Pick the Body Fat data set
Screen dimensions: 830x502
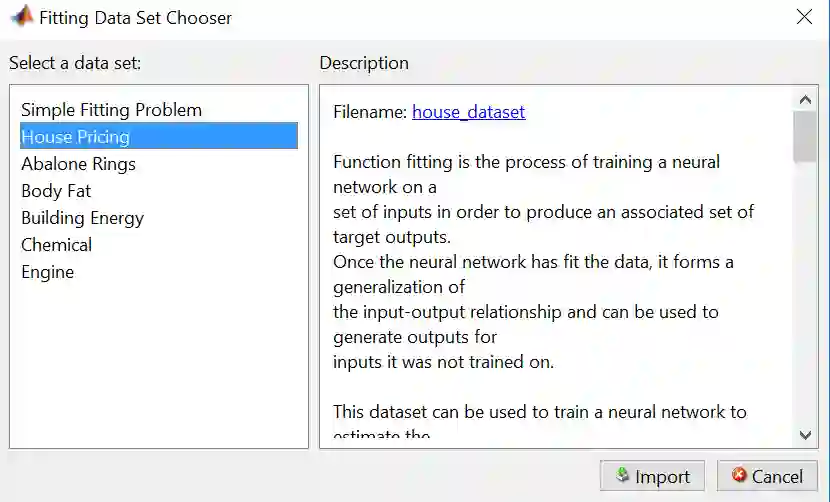coord(56,191)
